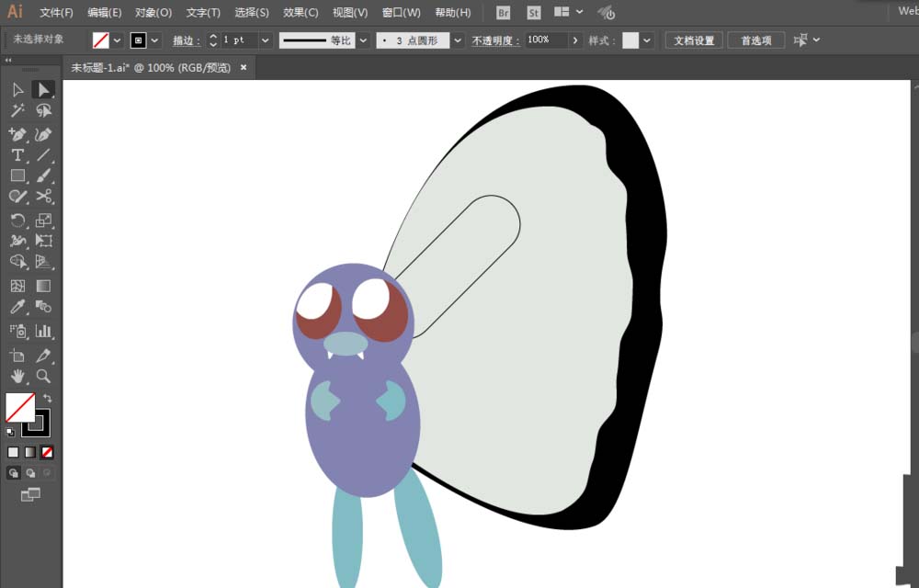Open the 对象(O) menu
Screen dimensions: 919x588
(153, 12)
